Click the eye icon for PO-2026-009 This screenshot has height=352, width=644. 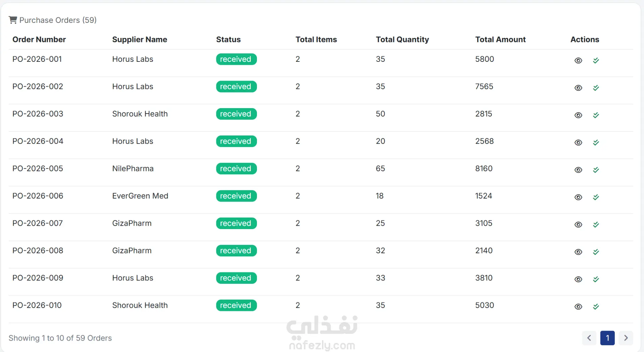point(578,279)
